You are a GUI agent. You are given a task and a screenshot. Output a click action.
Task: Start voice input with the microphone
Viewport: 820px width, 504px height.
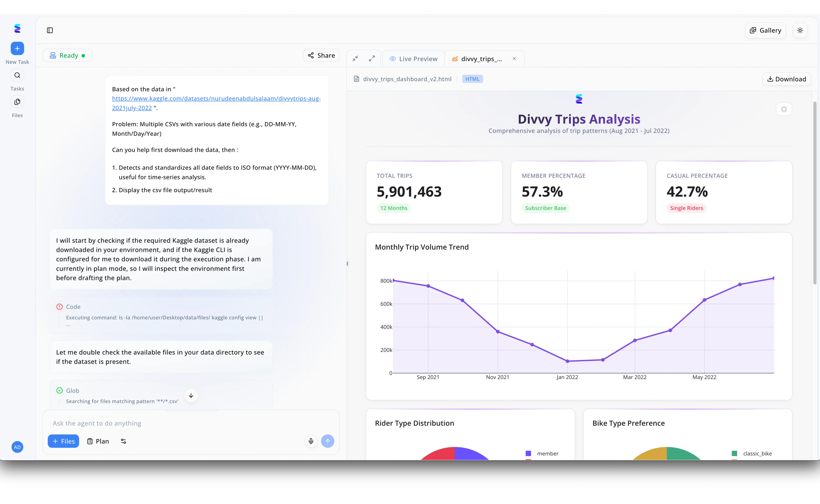click(x=311, y=441)
